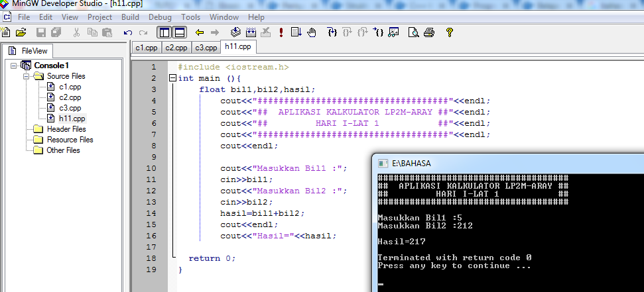Screen dimensions: 644x292
Task: Click "Hasil=217" in console output
Action: pos(401,242)
